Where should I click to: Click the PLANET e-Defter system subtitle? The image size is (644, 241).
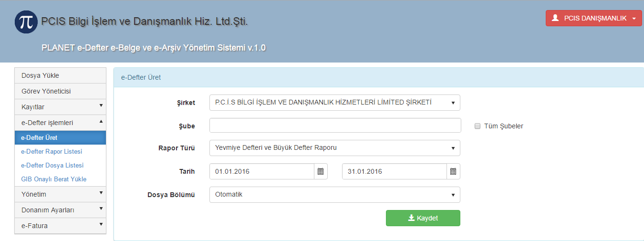point(154,48)
